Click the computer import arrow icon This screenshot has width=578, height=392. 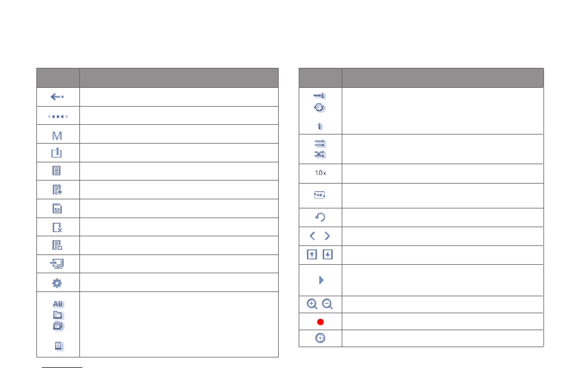pyautogui.click(x=57, y=264)
